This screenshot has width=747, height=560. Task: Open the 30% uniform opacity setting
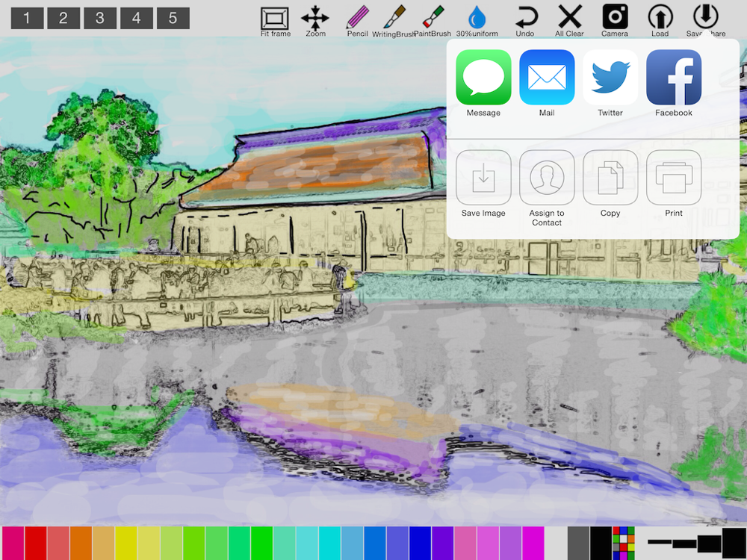pyautogui.click(x=477, y=19)
